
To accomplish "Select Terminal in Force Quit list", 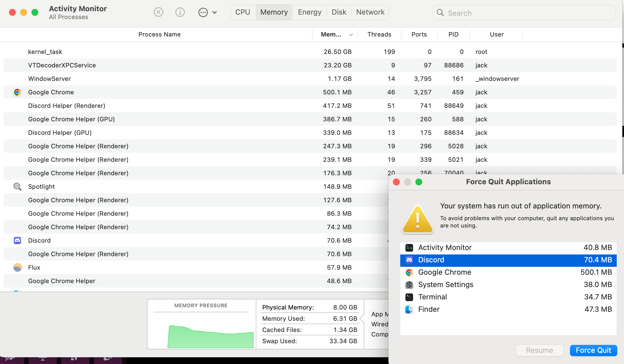I will point(508,297).
